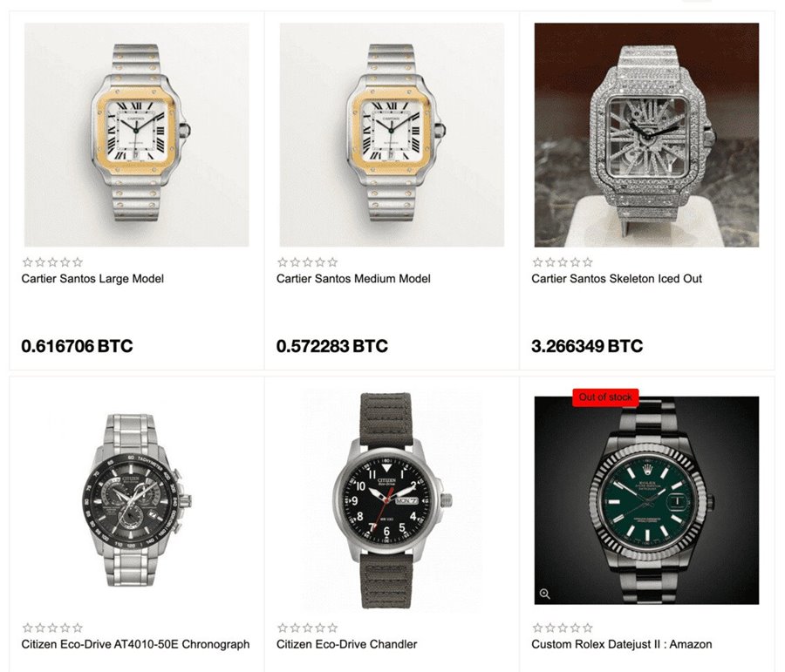Open Cartier Santos Large Model product link
This screenshot has width=785, height=672.
[92, 279]
